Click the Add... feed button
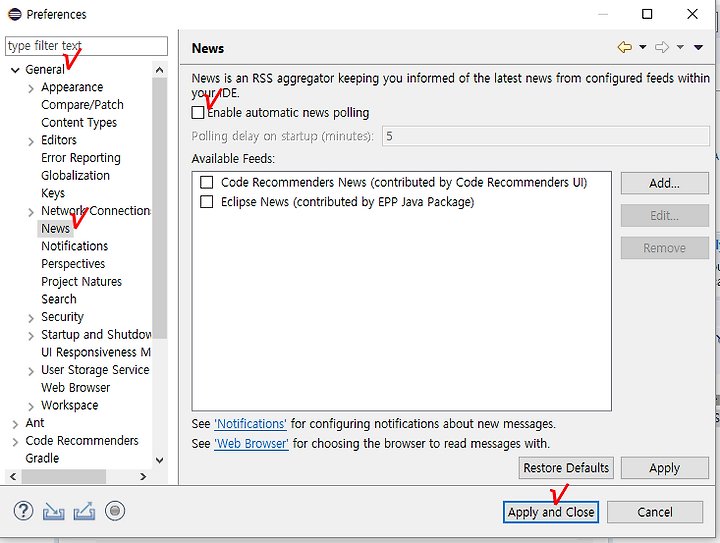 pos(664,183)
